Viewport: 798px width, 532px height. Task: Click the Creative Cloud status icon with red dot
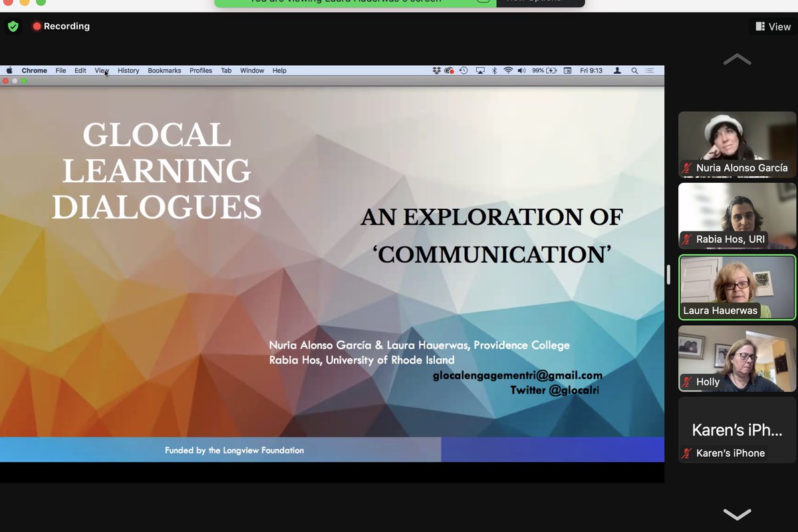[450, 70]
